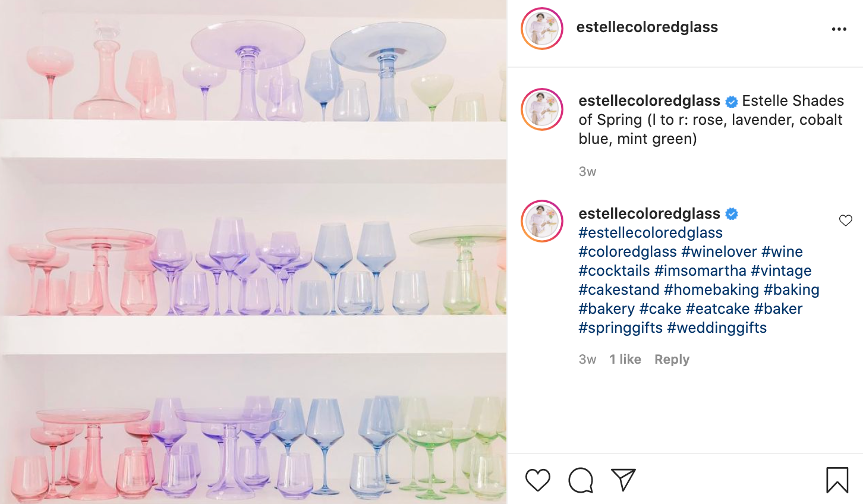Click estellecoloredglass username above the hashtags
Viewport: 863px width, 504px height.
650,214
